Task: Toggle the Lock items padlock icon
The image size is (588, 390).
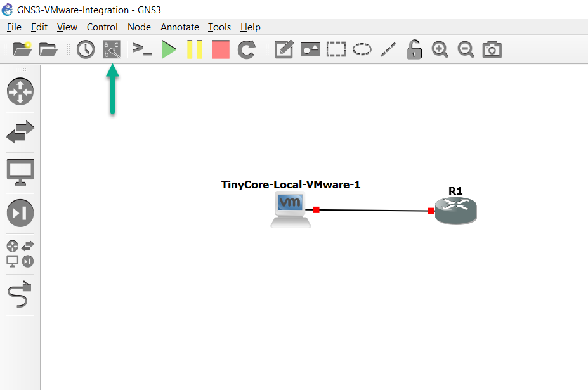Action: click(x=414, y=49)
